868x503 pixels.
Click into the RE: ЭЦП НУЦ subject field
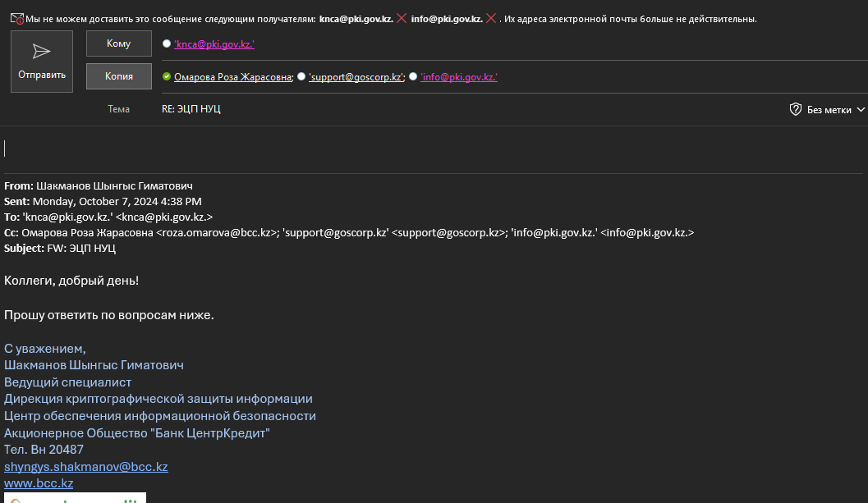click(411, 109)
